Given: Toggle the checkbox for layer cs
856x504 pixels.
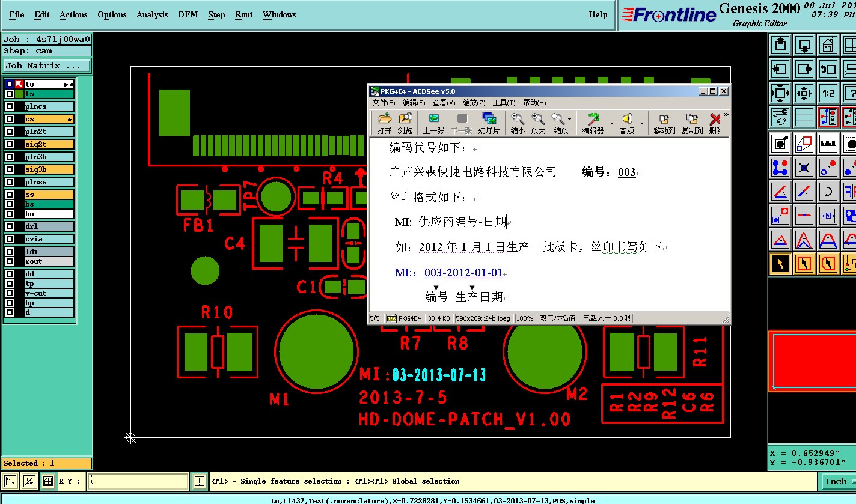Looking at the screenshot, I should (10, 119).
